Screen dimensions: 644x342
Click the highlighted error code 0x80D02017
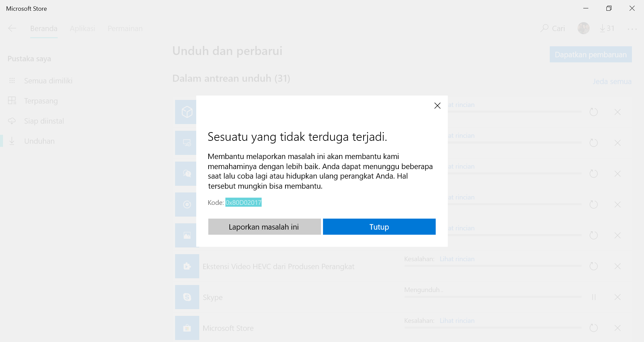244,203
